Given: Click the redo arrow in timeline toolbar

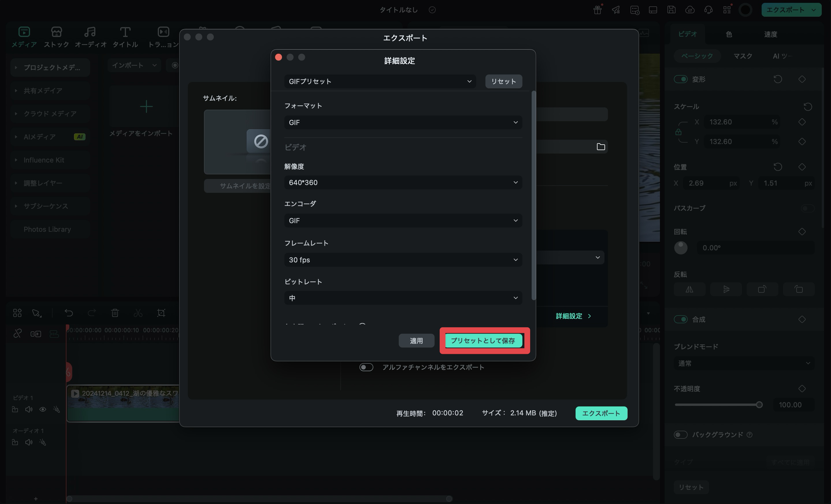Looking at the screenshot, I should (x=92, y=313).
